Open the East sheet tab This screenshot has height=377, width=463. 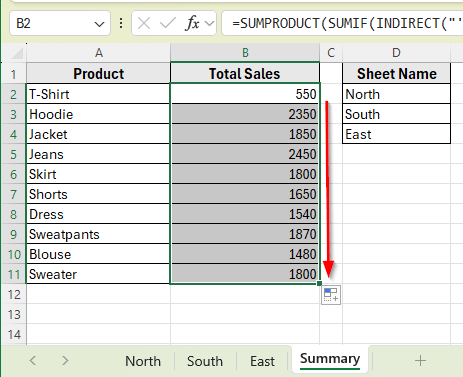click(263, 361)
